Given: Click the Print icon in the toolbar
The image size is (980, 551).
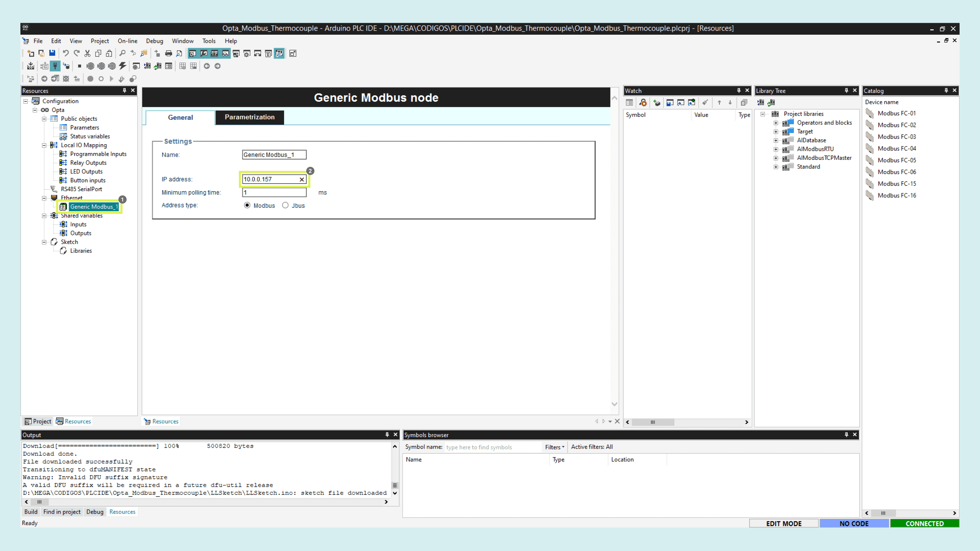Looking at the screenshot, I should point(168,54).
